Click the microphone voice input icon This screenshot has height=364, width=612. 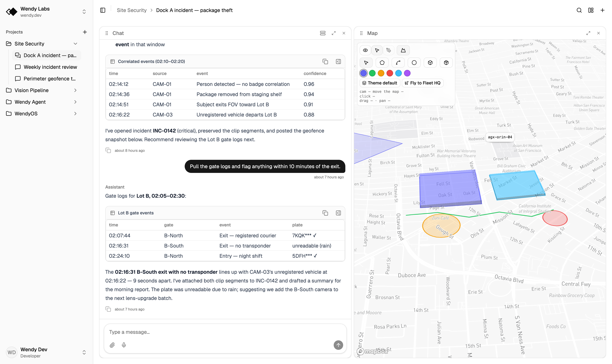click(124, 345)
